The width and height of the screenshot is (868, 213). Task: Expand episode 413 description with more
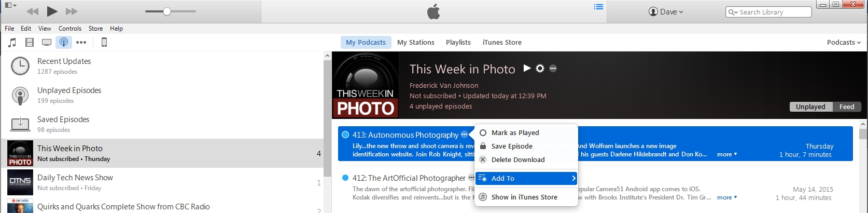pos(726,154)
